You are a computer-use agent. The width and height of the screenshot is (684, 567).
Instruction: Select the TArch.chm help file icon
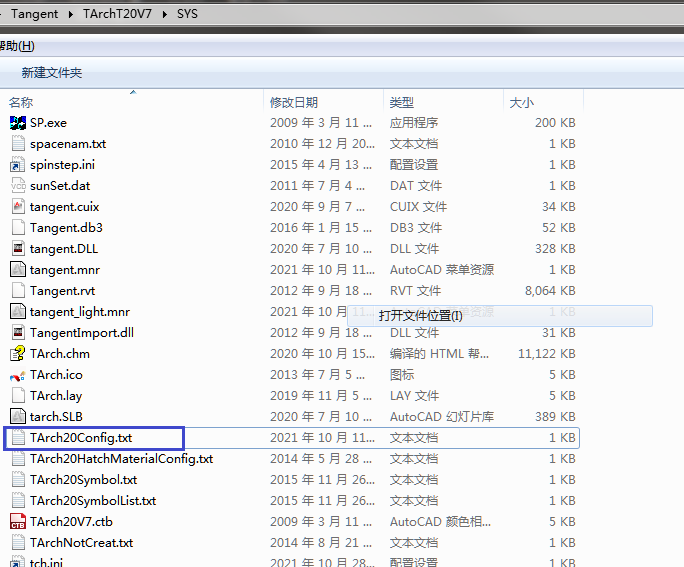[x=18, y=354]
